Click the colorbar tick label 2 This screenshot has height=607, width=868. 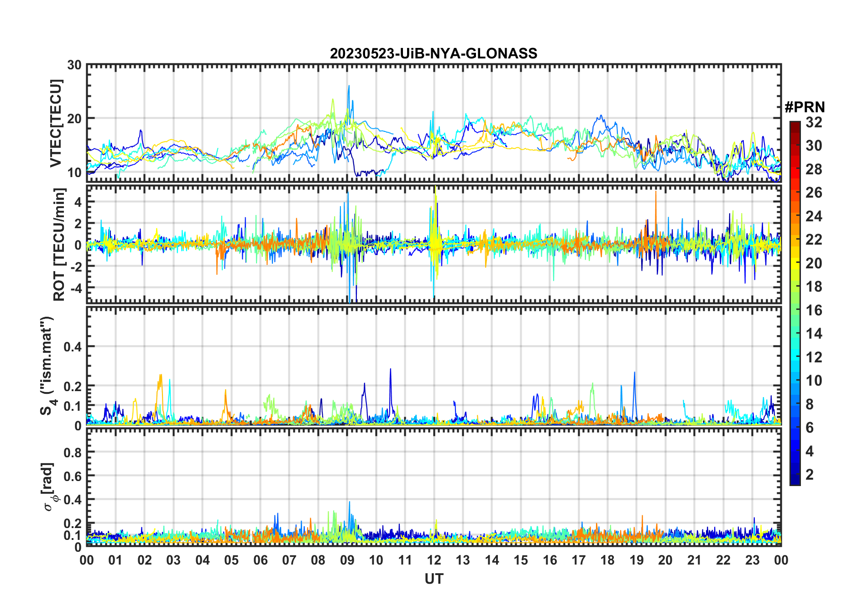810,475
